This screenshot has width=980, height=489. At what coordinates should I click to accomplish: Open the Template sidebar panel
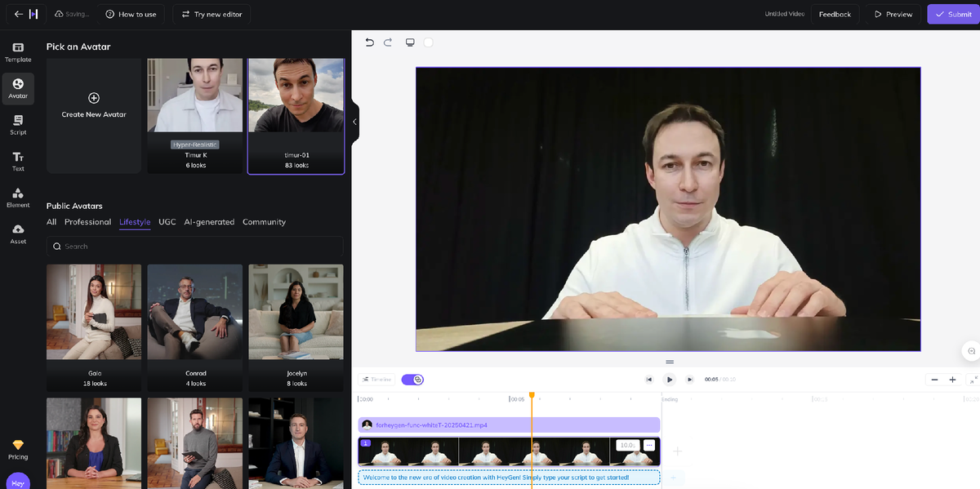(x=18, y=52)
